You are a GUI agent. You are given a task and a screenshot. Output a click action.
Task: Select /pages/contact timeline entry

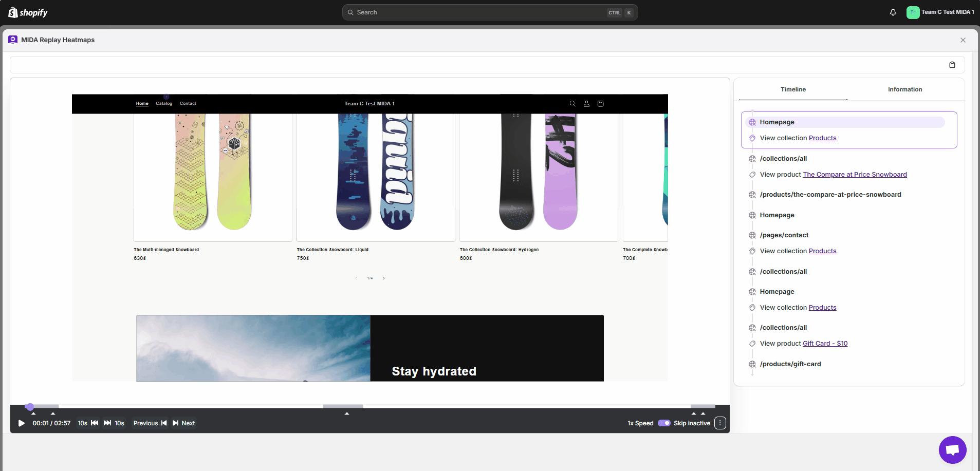click(x=784, y=235)
